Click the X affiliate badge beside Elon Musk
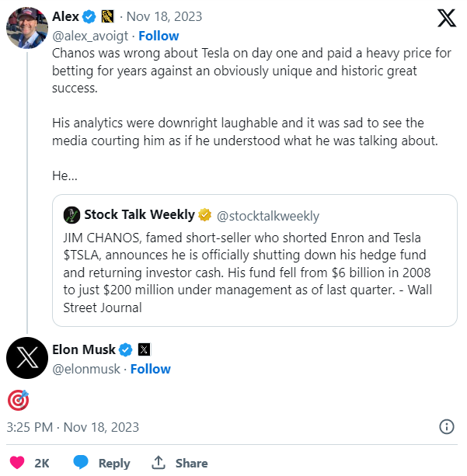Image resolution: width=467 pixels, height=476 pixels. click(144, 349)
